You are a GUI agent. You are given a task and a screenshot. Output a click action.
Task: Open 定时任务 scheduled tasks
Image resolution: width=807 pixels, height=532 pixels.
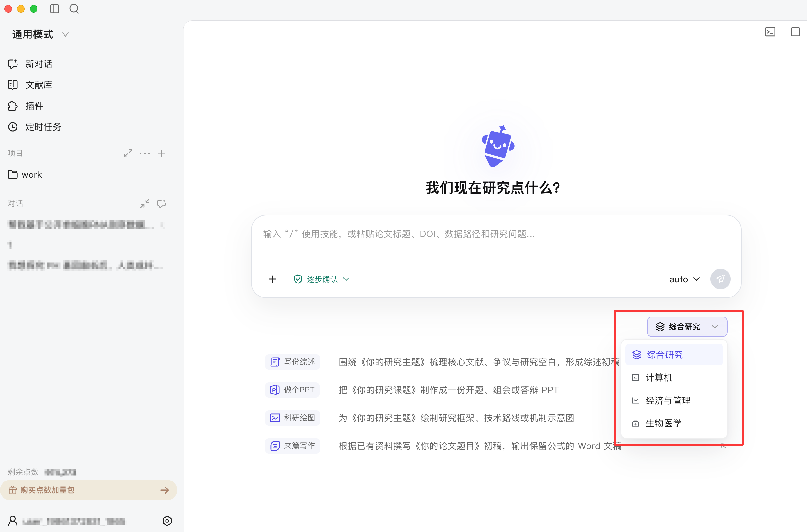tap(35, 127)
